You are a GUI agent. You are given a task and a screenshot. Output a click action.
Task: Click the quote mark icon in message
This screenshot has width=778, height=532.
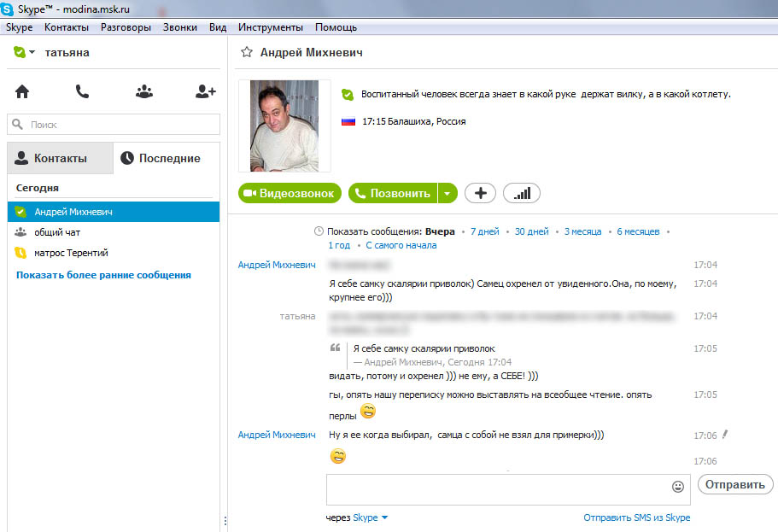click(x=336, y=348)
